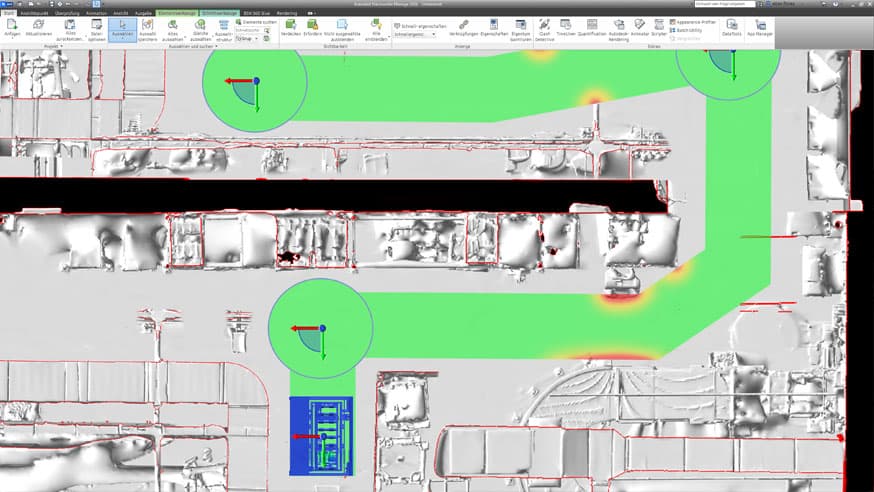Click the Verdecken (Hide) icon

[290, 28]
